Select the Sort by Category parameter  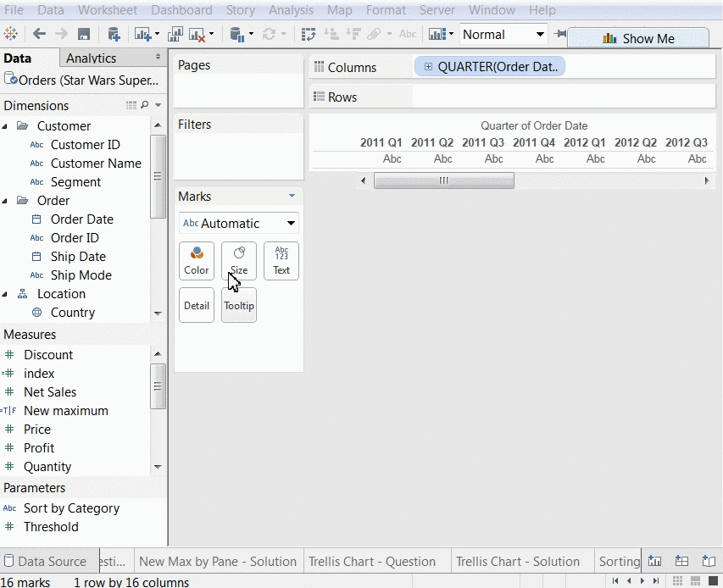[x=71, y=508]
